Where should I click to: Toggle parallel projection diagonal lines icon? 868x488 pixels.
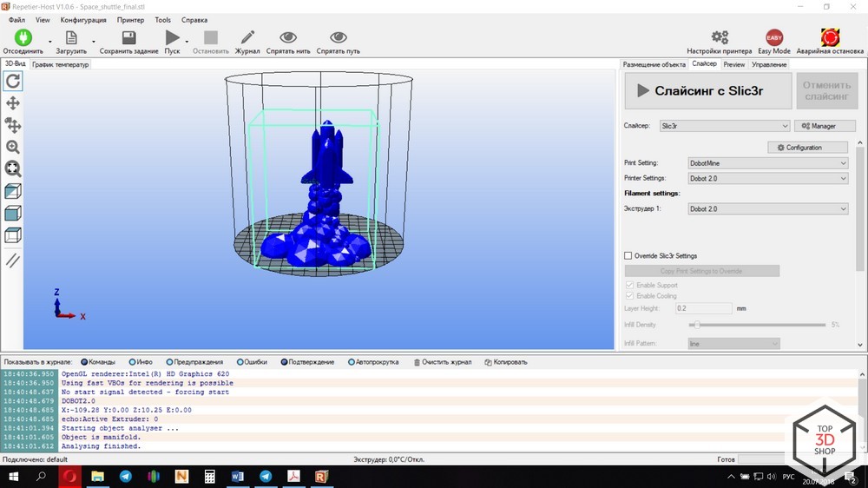pos(13,260)
